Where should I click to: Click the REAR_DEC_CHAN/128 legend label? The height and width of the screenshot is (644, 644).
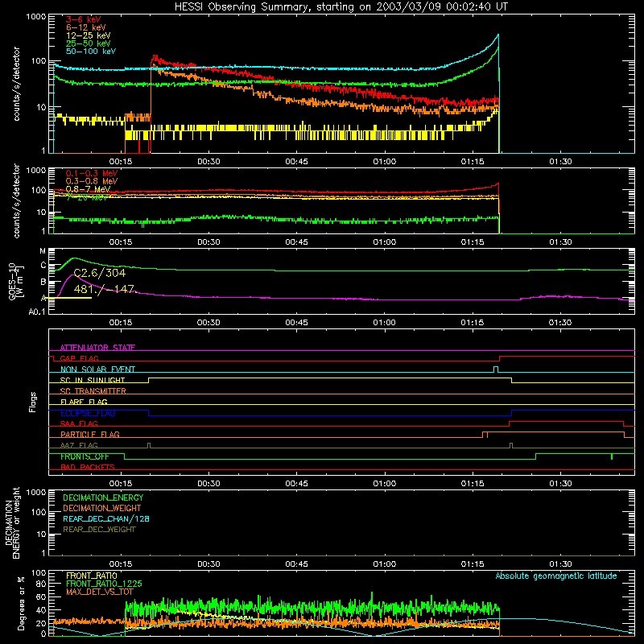click(x=106, y=519)
